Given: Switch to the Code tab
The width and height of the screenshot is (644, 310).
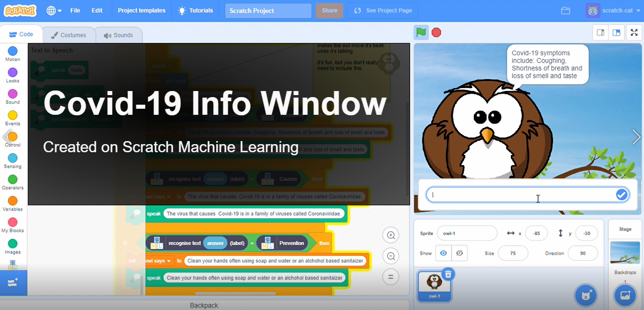Looking at the screenshot, I should 21,34.
